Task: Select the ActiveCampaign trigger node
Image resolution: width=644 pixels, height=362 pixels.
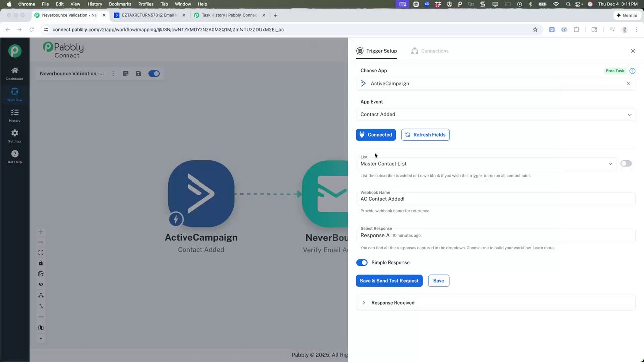Action: pyautogui.click(x=201, y=194)
